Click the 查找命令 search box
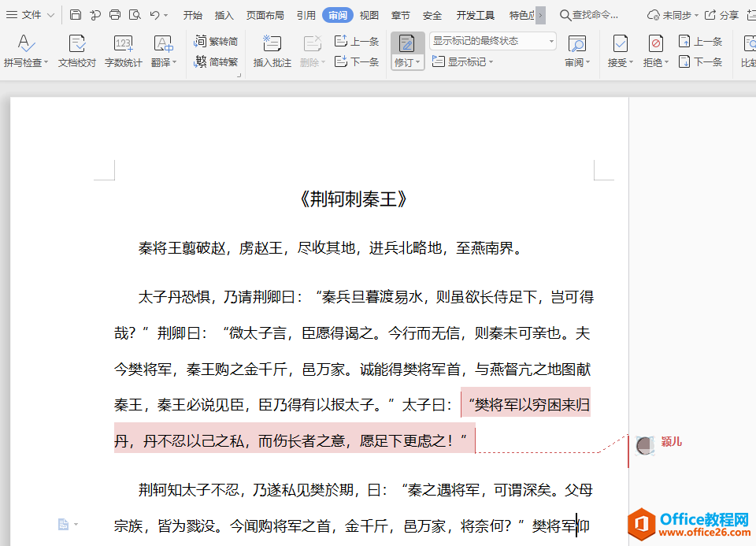Screen dimensions: 756x546 click(x=589, y=16)
